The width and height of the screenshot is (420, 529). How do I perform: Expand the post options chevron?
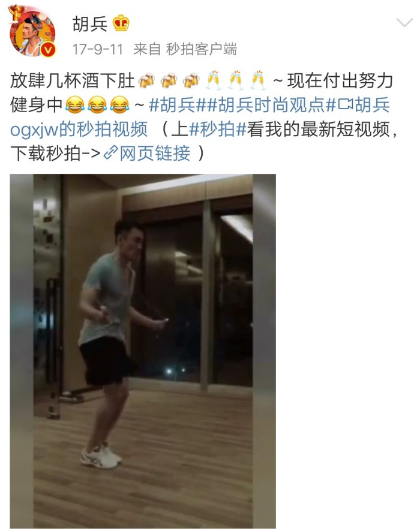(404, 23)
